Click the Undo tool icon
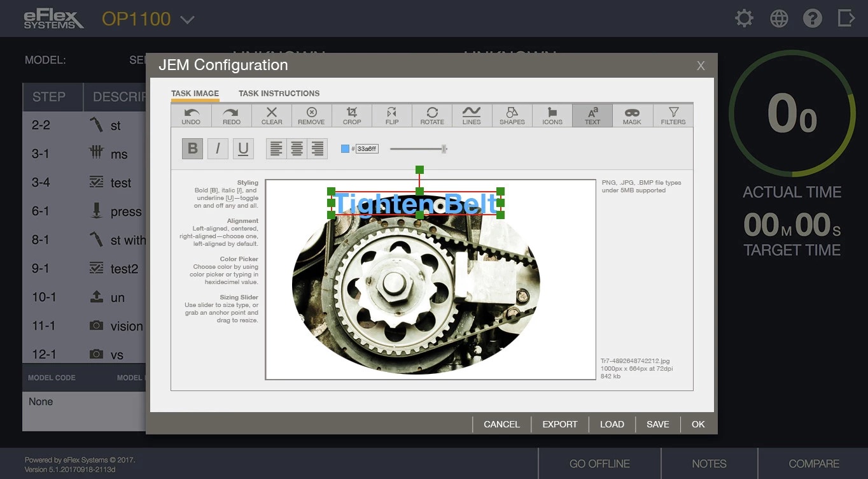This screenshot has width=868, height=479. click(x=191, y=115)
